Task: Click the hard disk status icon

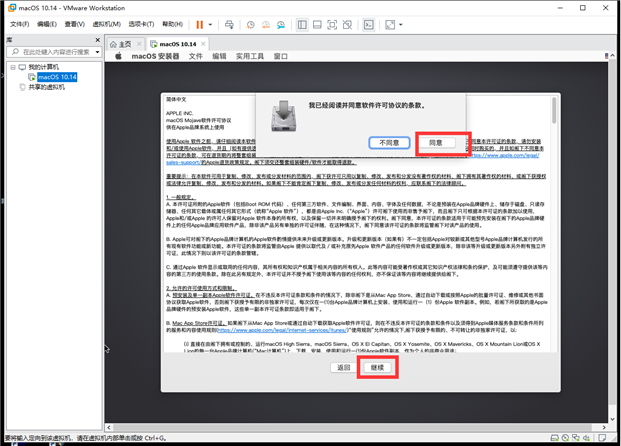Action: [x=555, y=438]
